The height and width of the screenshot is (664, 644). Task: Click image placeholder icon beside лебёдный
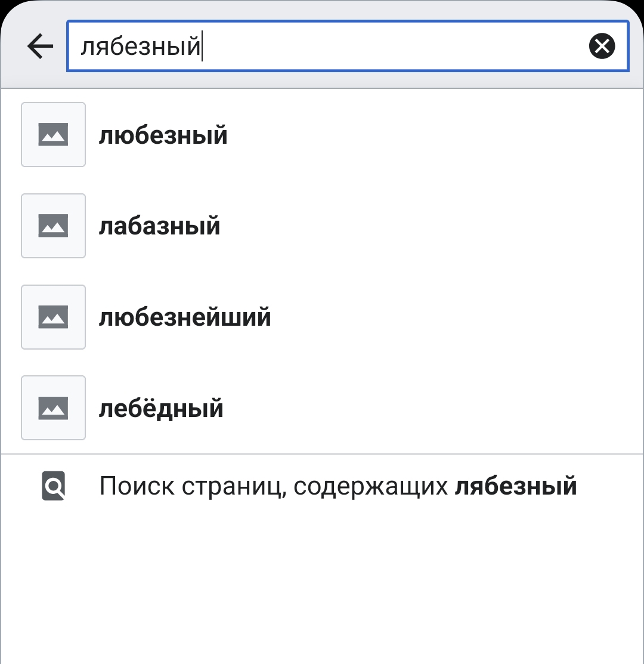pyautogui.click(x=53, y=408)
